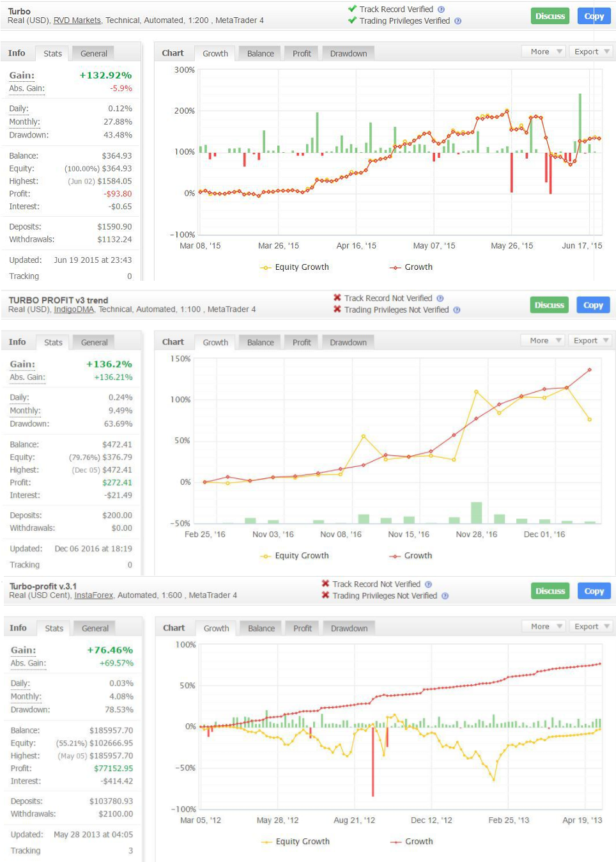The height and width of the screenshot is (862, 616).
Task: Click gain value +136.2% in TURBO PROFIT v3 panel
Action: pos(110,364)
